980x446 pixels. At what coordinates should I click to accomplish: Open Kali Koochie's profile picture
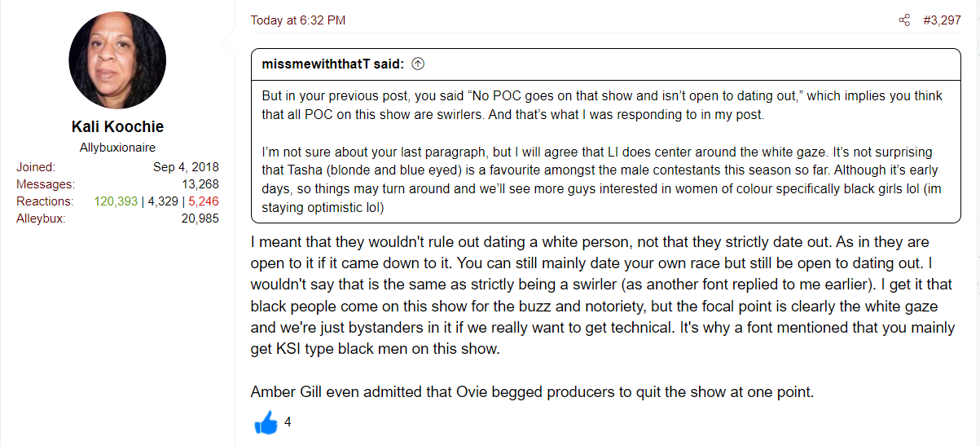click(117, 60)
